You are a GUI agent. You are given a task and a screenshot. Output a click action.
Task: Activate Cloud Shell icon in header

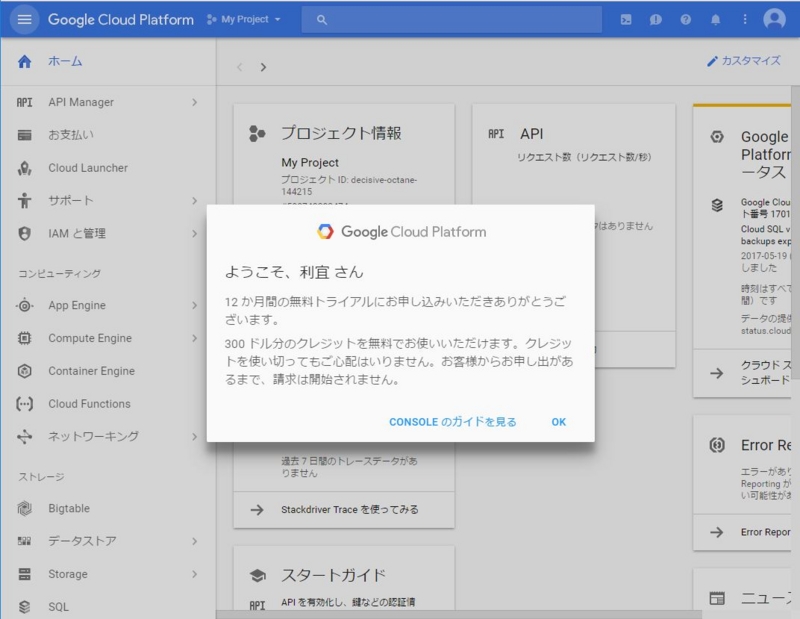point(626,20)
